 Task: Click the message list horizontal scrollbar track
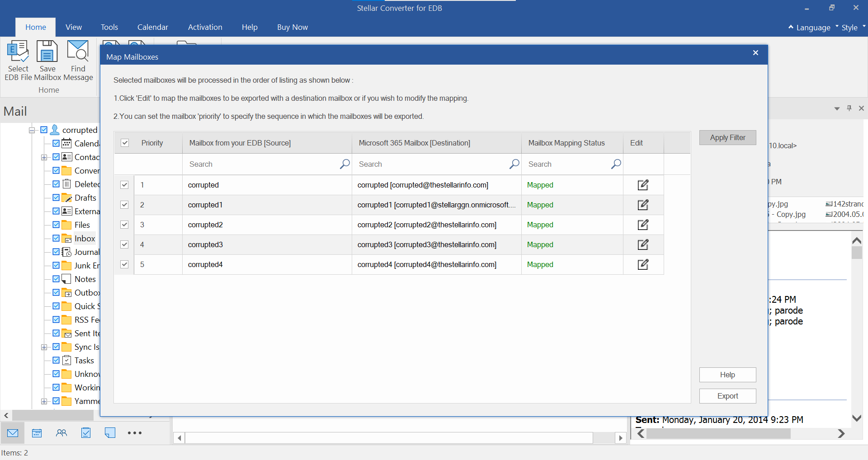[389, 438]
